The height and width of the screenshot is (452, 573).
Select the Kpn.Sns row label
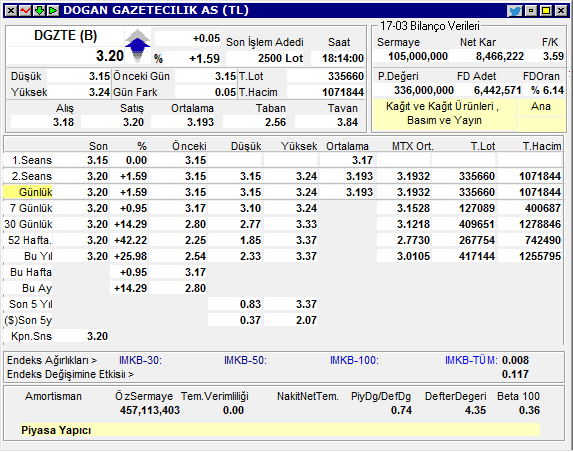(31, 337)
